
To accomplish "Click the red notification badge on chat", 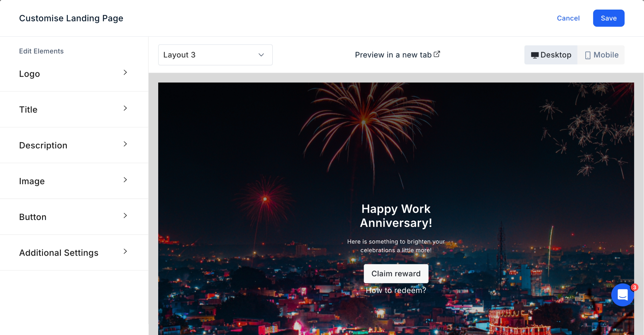I will coord(634,287).
